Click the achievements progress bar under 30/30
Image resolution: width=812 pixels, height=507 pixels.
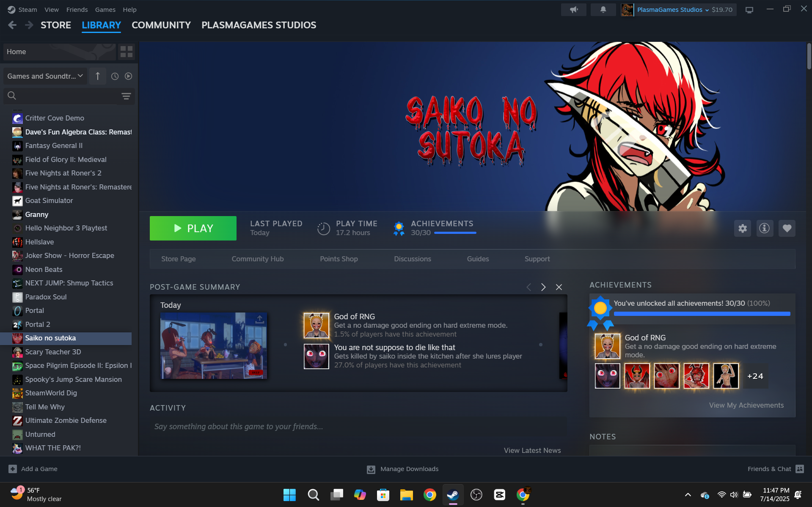[455, 233]
